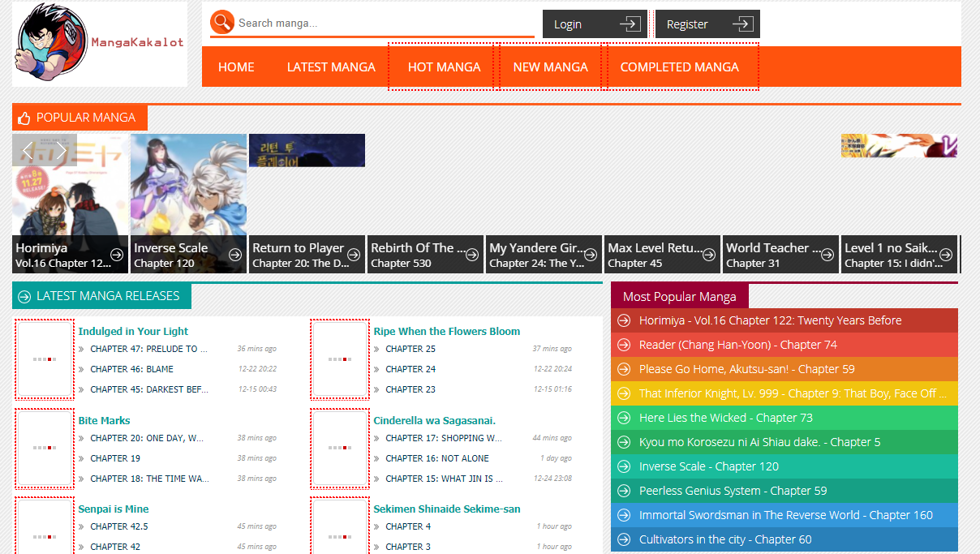Open CHAPTER 16: NOT ALONE link
This screenshot has height=554, width=980.
pyautogui.click(x=437, y=458)
